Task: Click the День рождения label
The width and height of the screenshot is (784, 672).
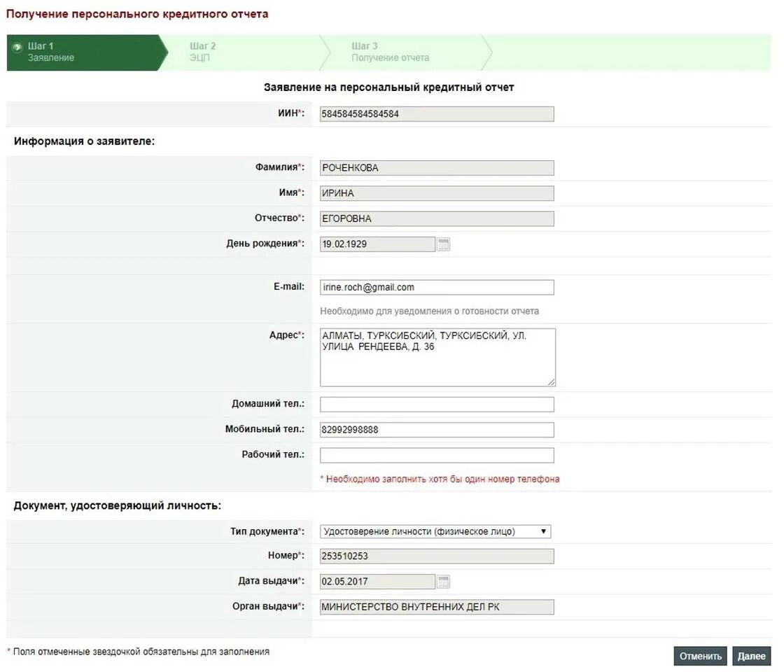Action: 265,244
